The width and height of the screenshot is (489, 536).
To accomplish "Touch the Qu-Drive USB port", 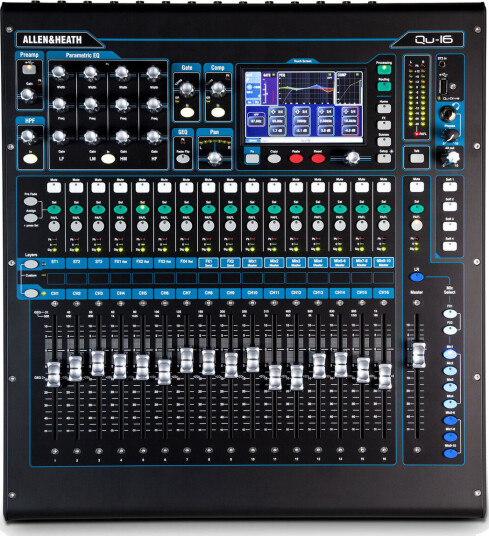I will coord(443,86).
